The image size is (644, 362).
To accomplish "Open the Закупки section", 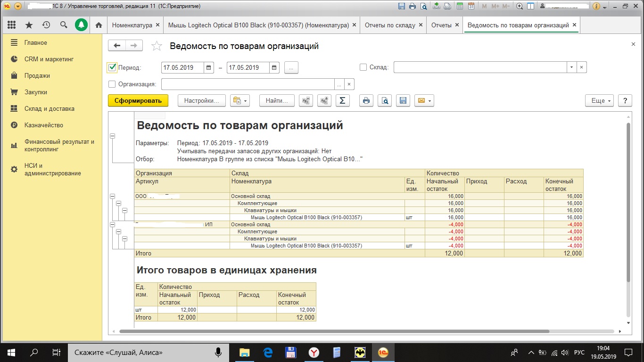I will [36, 92].
